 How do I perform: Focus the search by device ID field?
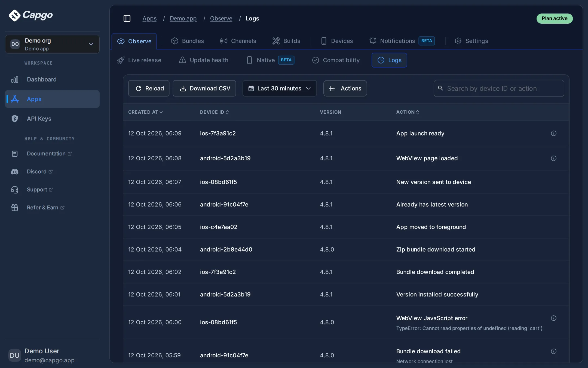[499, 88]
